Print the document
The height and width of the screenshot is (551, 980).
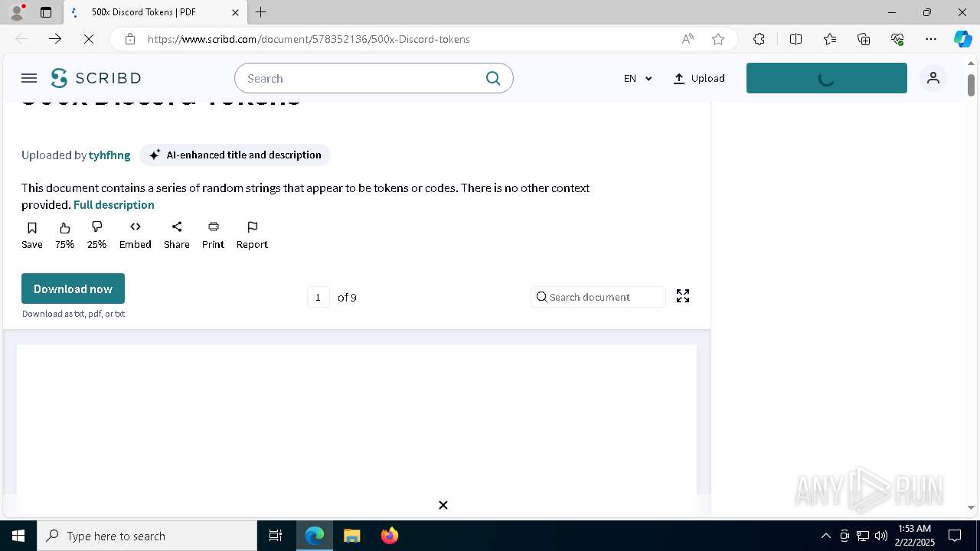tap(214, 235)
